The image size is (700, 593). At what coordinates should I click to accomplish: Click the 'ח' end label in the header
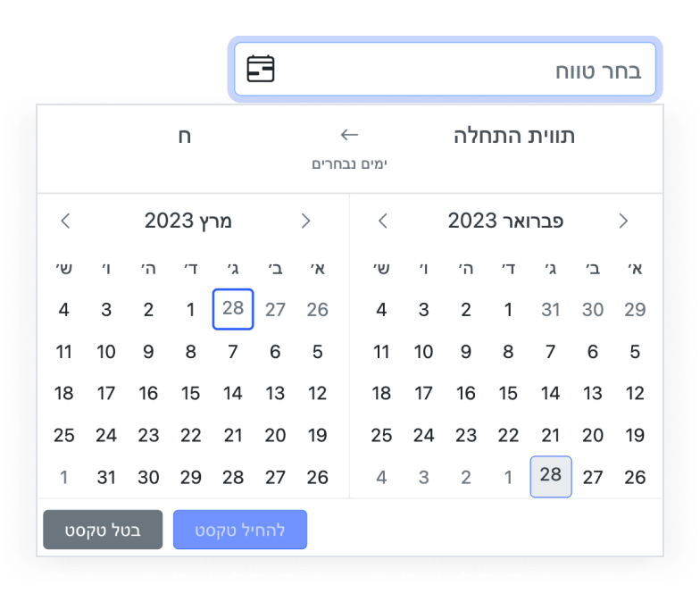[185, 136]
